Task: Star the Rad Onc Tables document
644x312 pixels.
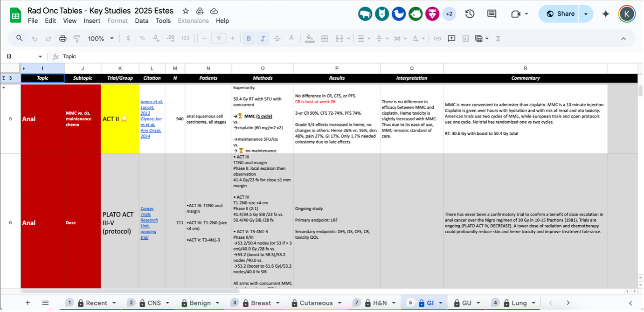Action: [x=186, y=11]
